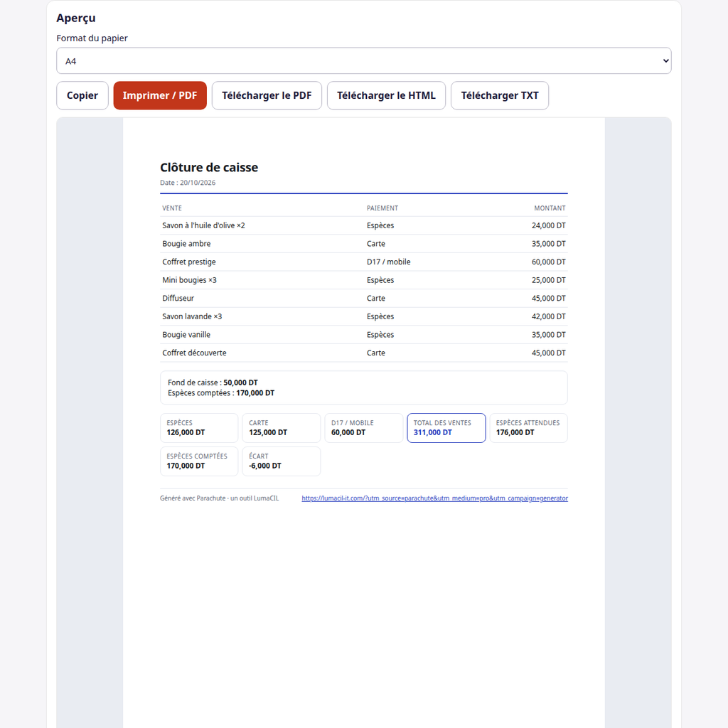Click the 60,000 DT amount in table
Screen dimensions: 728x728
(x=548, y=262)
